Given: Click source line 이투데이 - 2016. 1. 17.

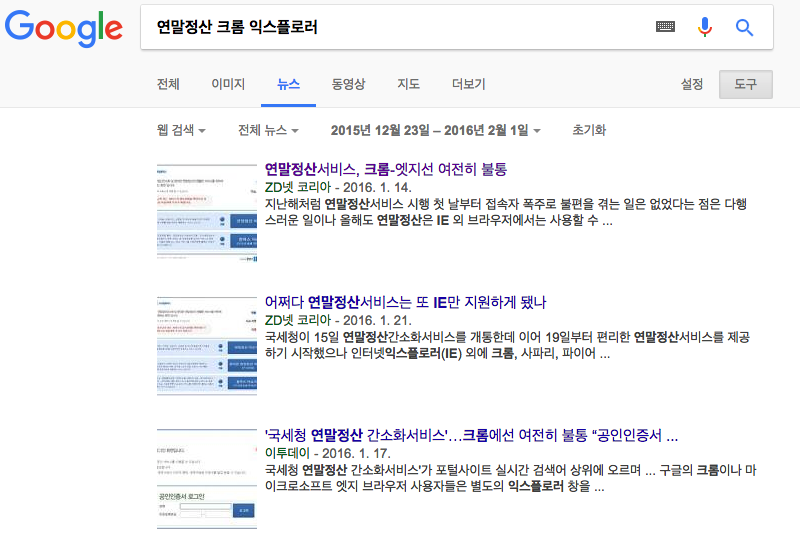Looking at the screenshot, I should pos(328,453).
